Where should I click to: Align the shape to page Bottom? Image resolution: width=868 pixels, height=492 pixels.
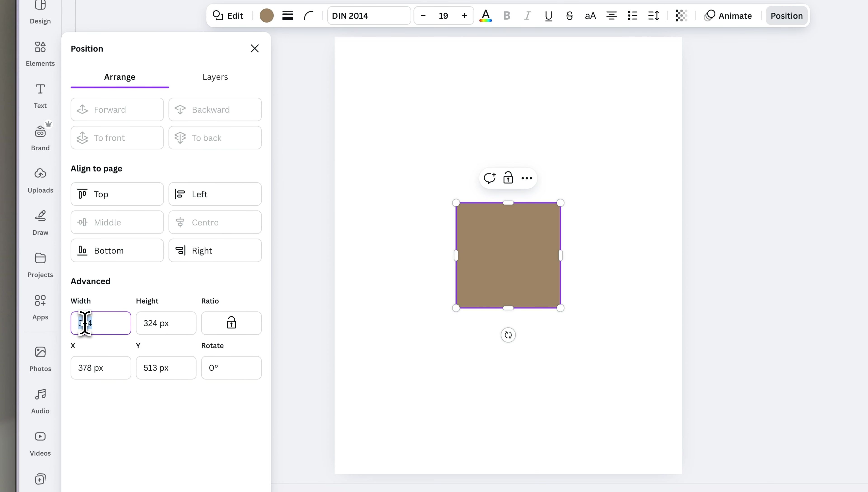(117, 250)
